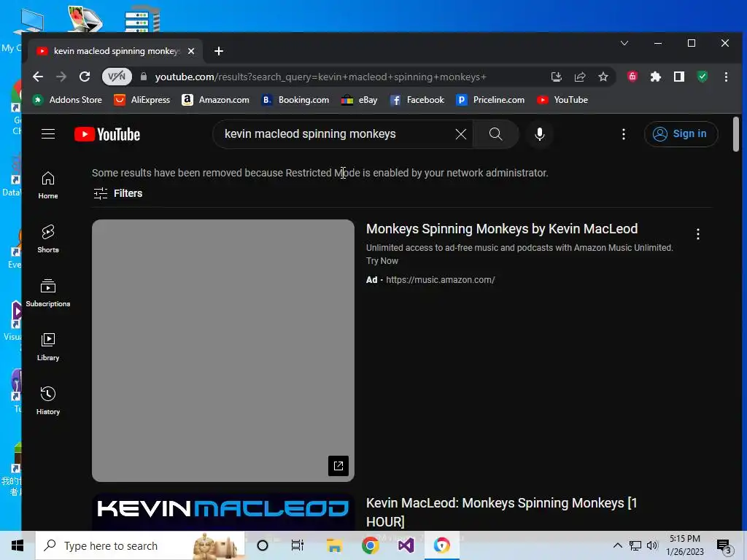Open the Addons Store bookmark
Image resolution: width=747 pixels, height=560 pixels.
click(67, 100)
